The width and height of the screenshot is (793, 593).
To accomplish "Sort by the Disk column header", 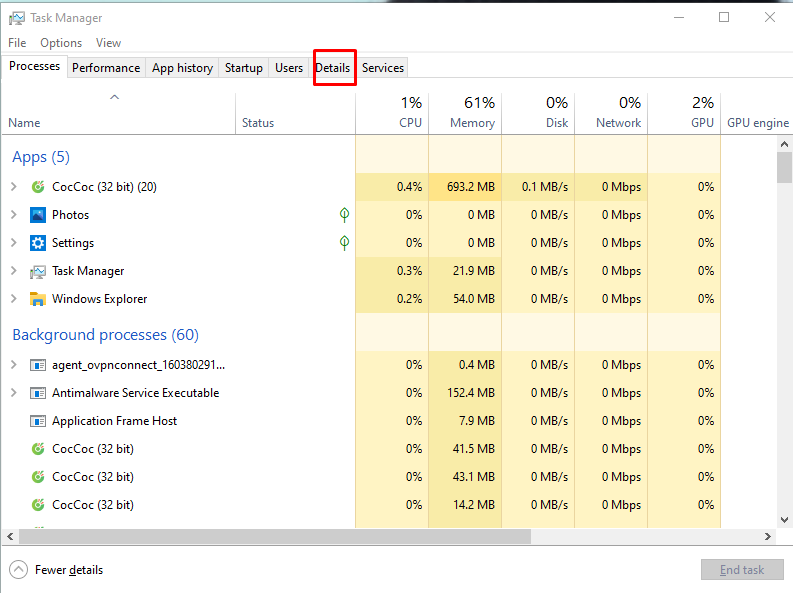I will pos(538,114).
